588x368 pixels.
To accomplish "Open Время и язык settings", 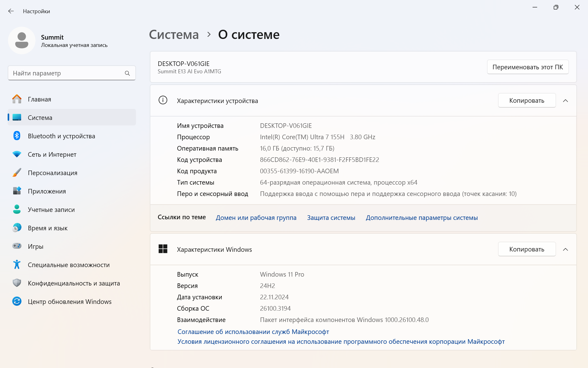I will coord(72,228).
